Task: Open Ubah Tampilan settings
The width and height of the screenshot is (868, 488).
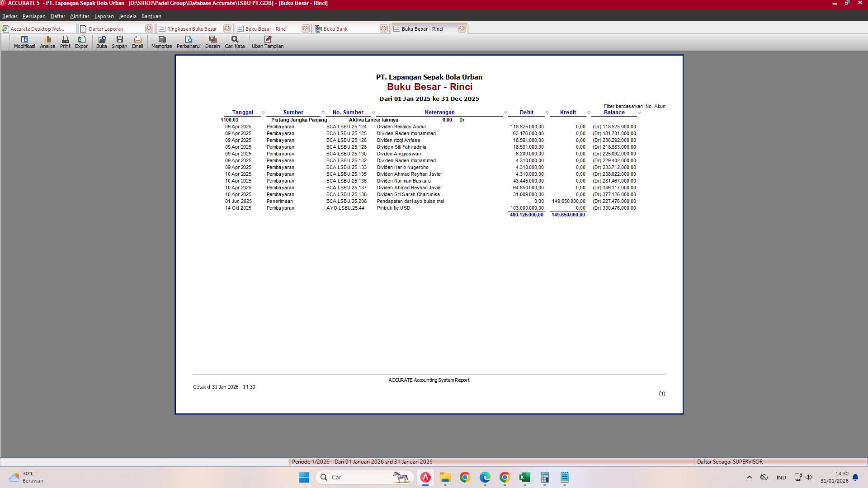Action: pos(268,42)
